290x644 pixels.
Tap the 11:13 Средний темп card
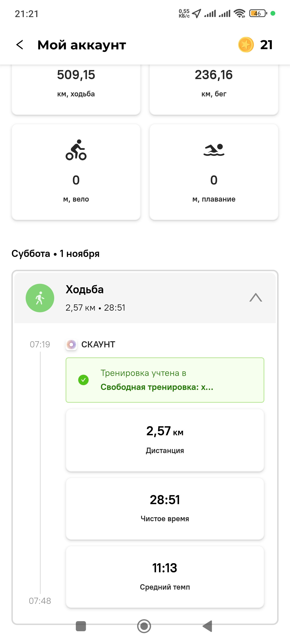[165, 577]
